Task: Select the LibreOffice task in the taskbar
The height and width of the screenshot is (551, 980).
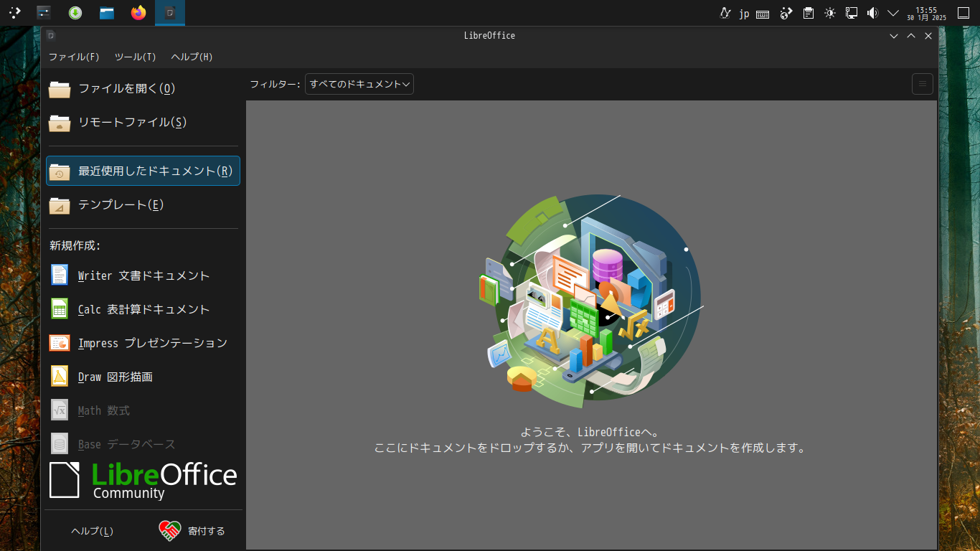Action: (x=170, y=12)
